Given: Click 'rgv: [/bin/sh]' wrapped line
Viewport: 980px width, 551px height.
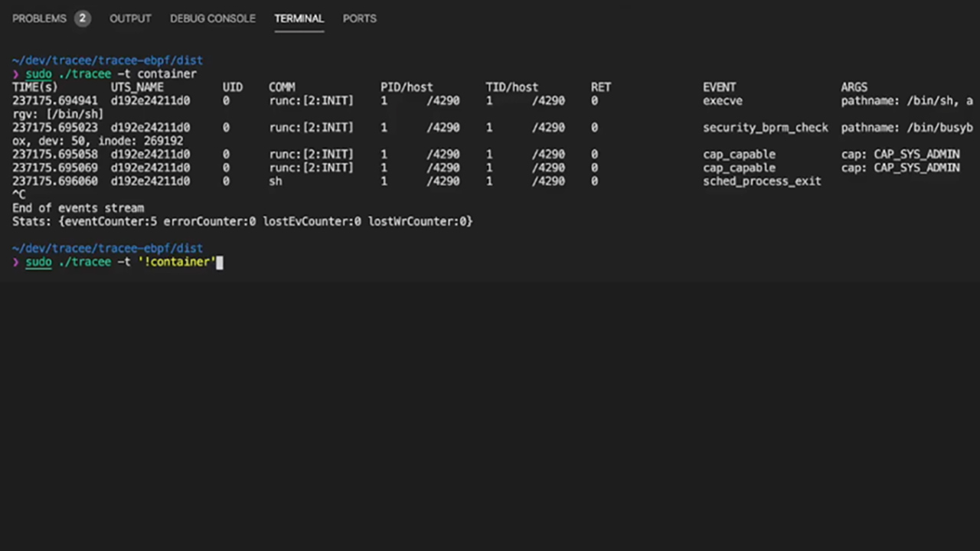Looking at the screenshot, I should tap(57, 114).
